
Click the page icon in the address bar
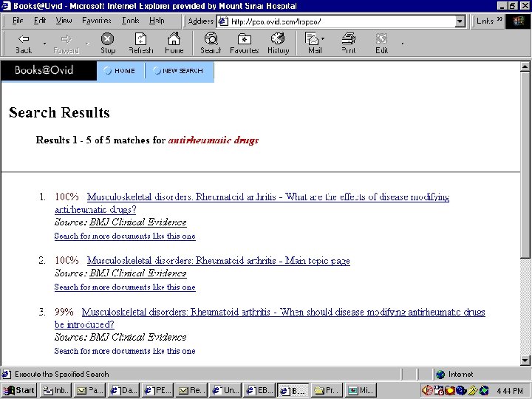point(222,21)
